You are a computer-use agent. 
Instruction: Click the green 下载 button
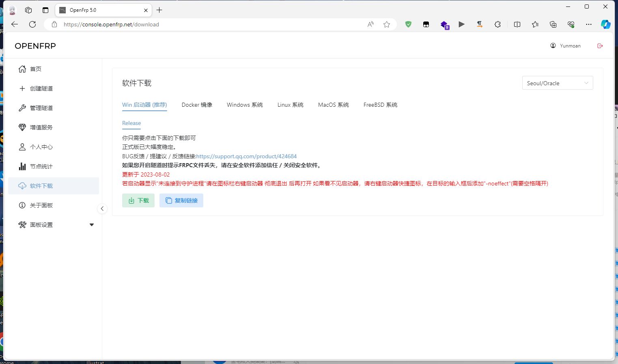138,200
